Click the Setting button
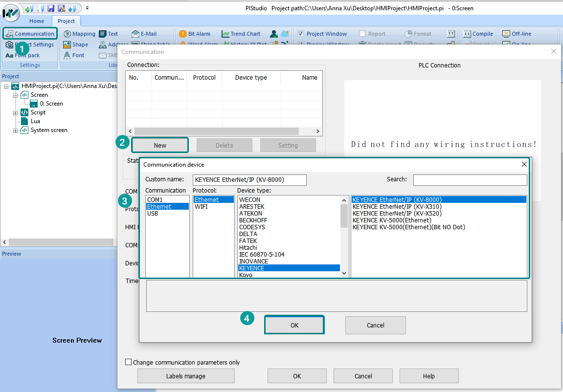The height and width of the screenshot is (392, 563). point(288,145)
